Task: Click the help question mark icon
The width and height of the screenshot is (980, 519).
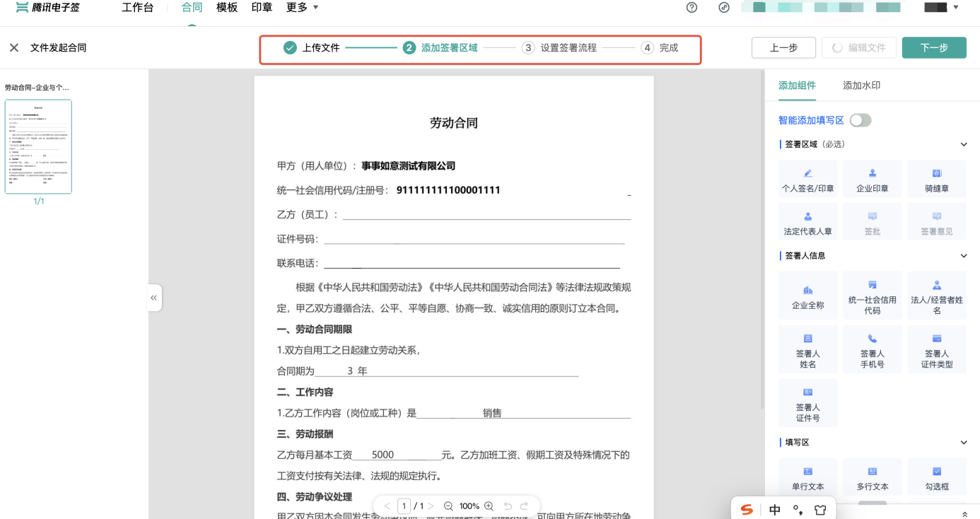Action: click(x=692, y=8)
